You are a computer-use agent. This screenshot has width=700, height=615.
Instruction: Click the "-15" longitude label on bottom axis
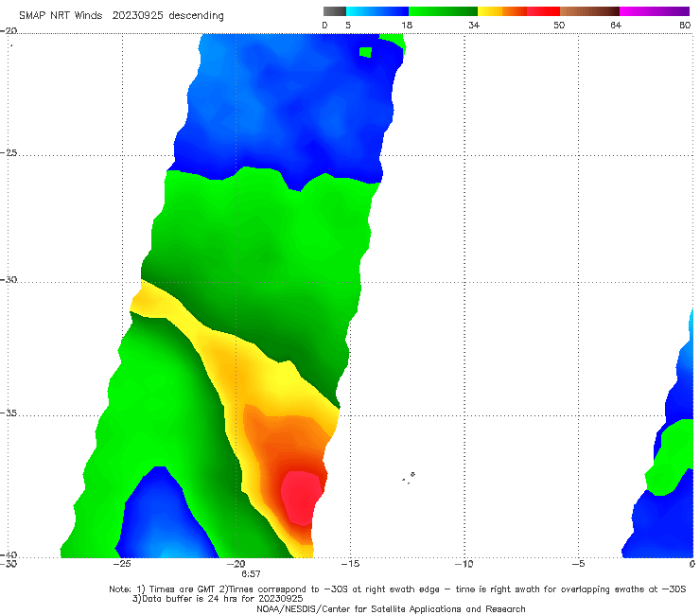point(350,564)
